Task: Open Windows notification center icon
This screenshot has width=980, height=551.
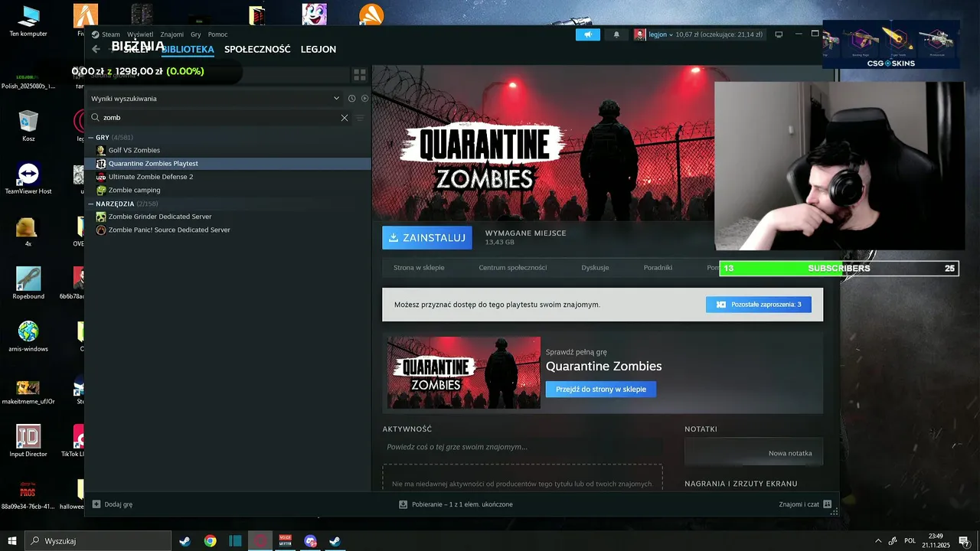Action: 964,541
